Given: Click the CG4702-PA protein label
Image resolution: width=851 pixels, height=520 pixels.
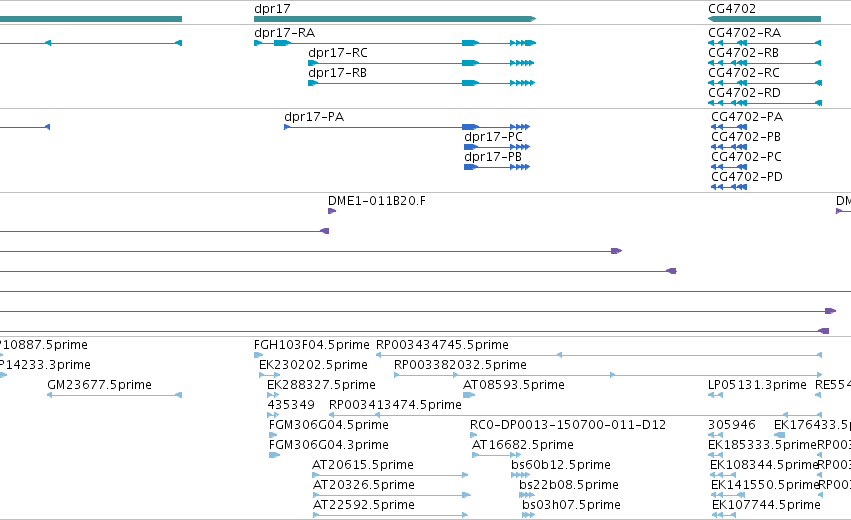Looking at the screenshot, I should (x=747, y=117).
